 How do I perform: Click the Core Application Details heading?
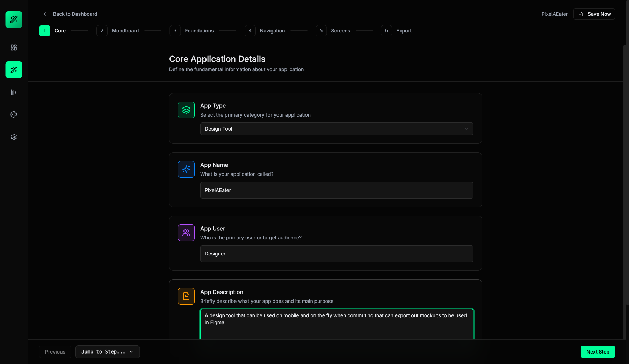click(x=217, y=59)
